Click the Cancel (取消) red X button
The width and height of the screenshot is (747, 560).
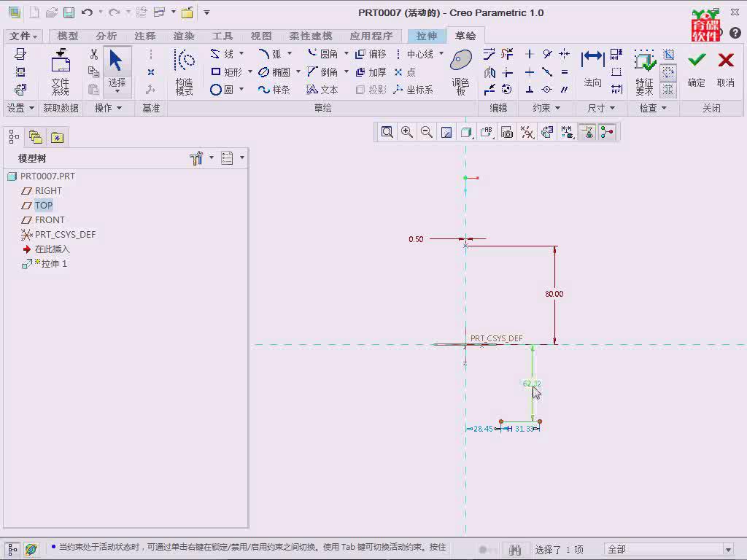click(726, 69)
